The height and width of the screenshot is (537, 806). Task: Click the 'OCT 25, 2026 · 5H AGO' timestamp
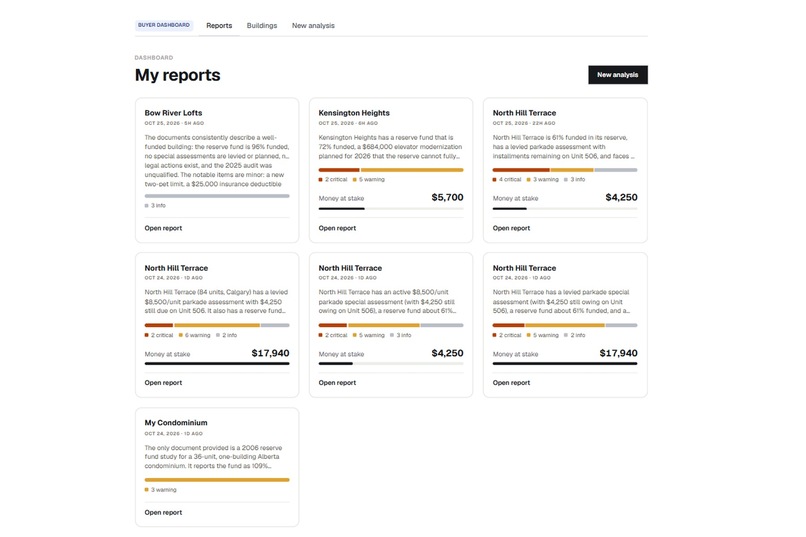pyautogui.click(x=174, y=123)
